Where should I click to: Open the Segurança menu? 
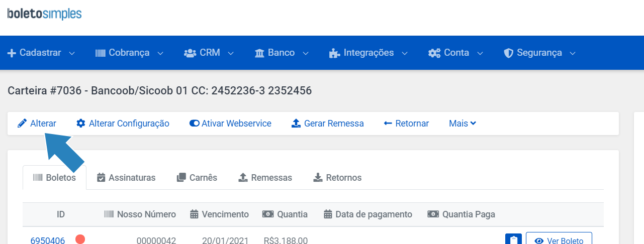tap(540, 53)
